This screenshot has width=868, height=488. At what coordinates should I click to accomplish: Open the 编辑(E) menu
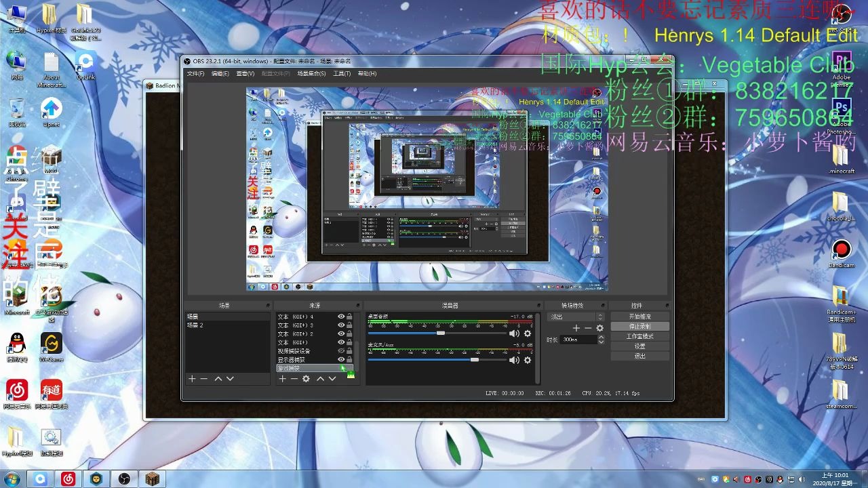(220, 73)
